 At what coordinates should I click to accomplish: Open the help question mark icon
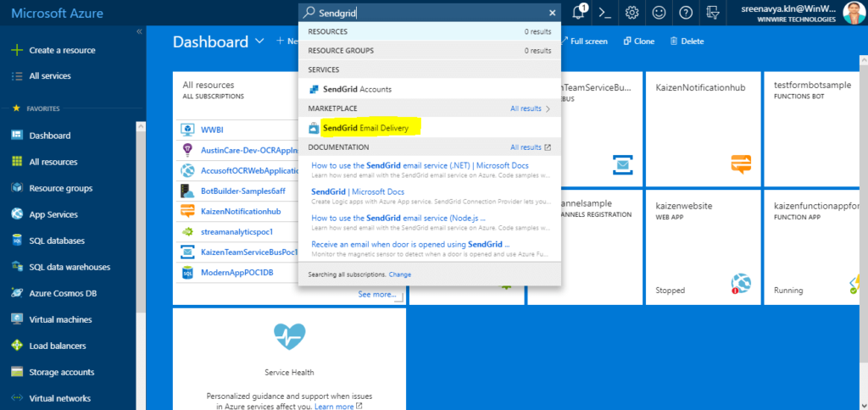[685, 13]
